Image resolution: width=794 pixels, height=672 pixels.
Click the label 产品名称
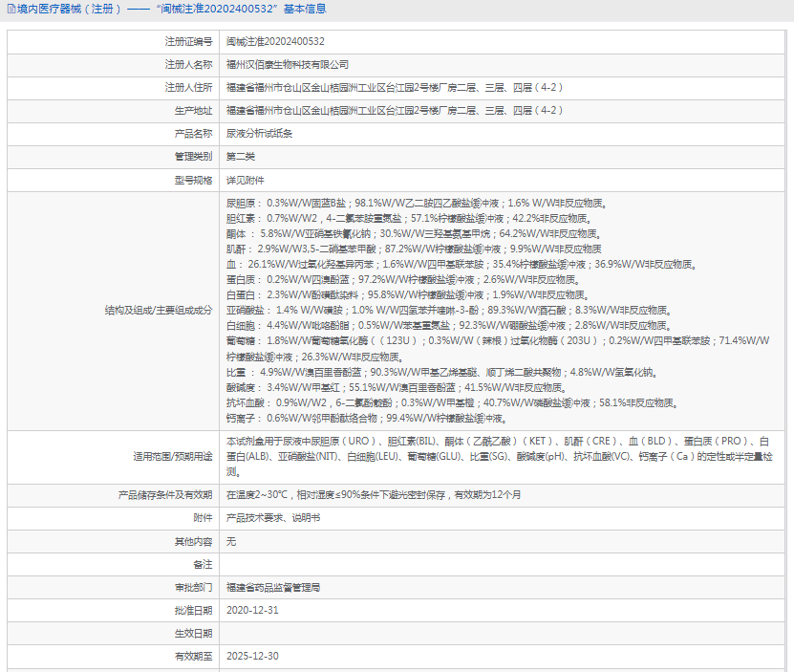click(193, 134)
